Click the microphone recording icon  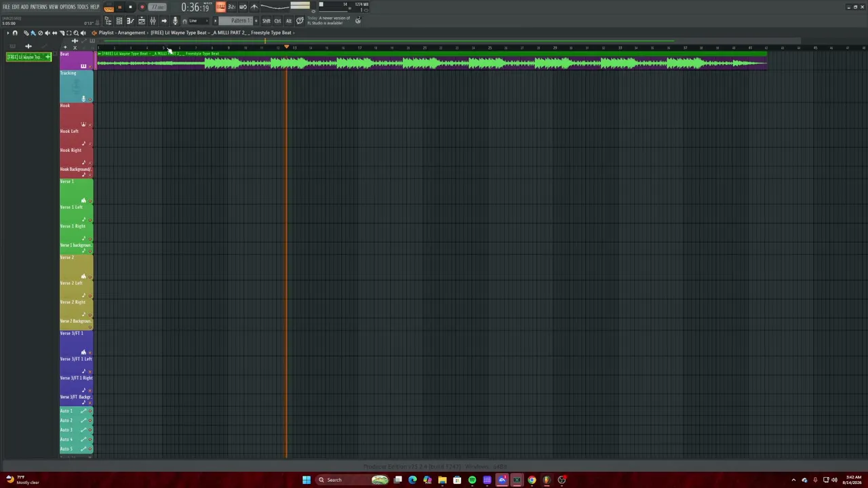click(175, 21)
